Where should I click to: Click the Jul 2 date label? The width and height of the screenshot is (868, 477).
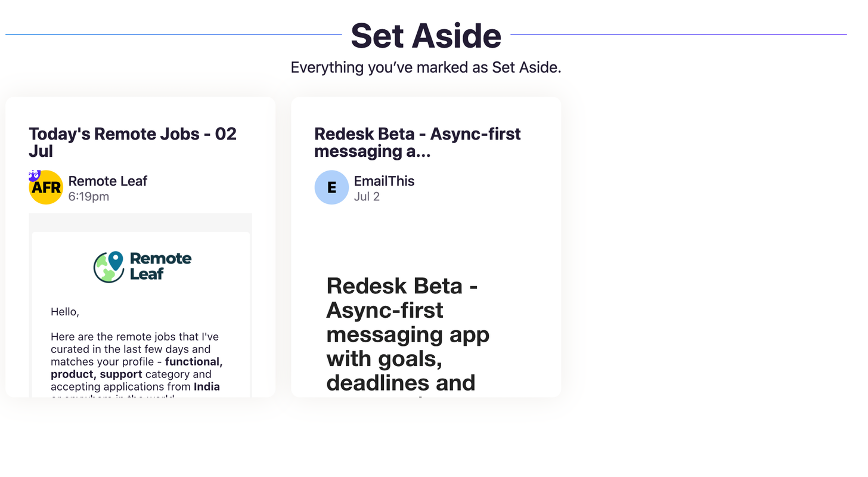tap(367, 197)
